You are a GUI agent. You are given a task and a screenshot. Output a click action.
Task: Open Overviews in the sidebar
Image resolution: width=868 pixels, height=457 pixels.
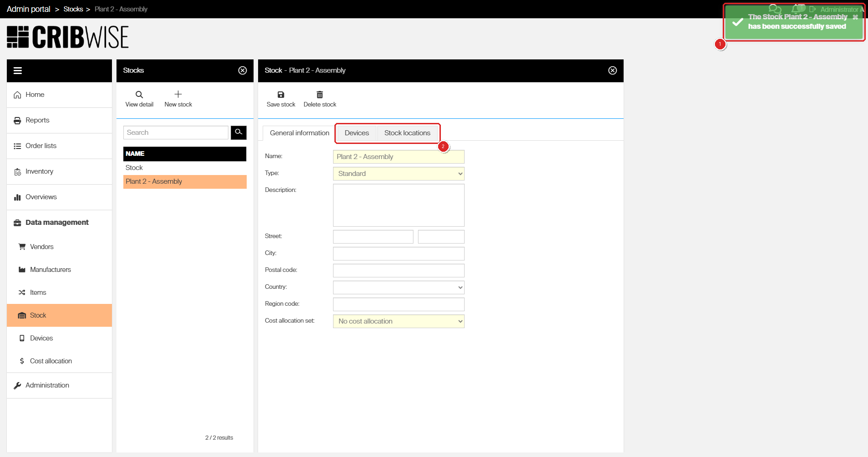coord(59,197)
